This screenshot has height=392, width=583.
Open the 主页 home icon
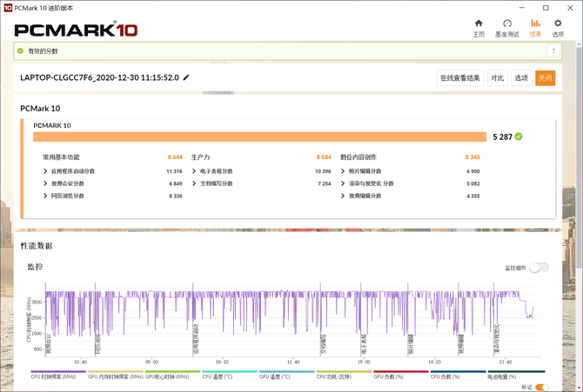pyautogui.click(x=479, y=23)
